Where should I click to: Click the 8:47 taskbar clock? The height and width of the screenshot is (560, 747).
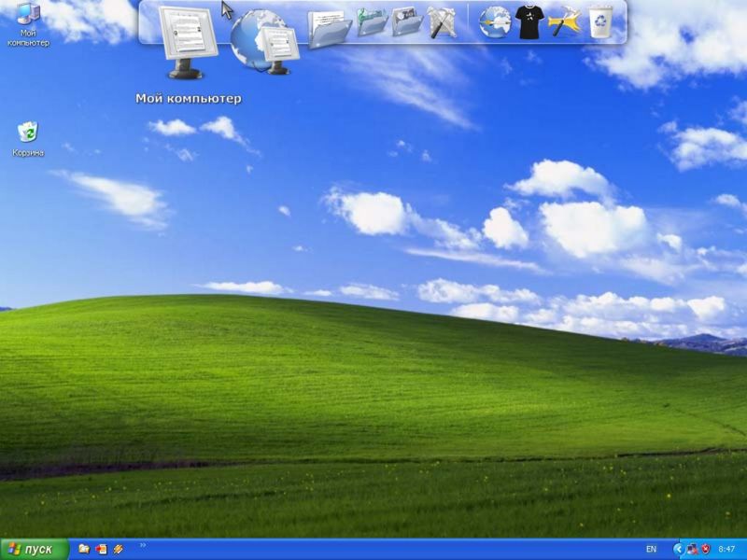click(x=726, y=550)
